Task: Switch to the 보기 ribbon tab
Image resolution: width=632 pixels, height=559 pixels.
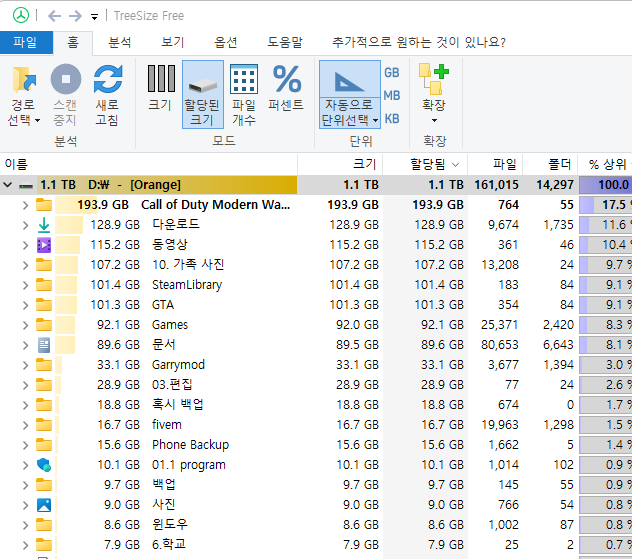Action: point(173,42)
